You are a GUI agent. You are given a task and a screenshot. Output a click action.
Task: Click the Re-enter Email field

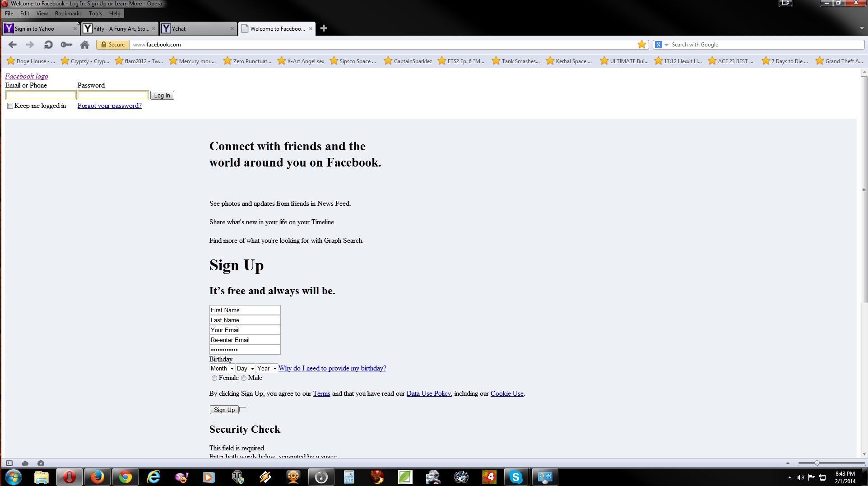point(245,340)
